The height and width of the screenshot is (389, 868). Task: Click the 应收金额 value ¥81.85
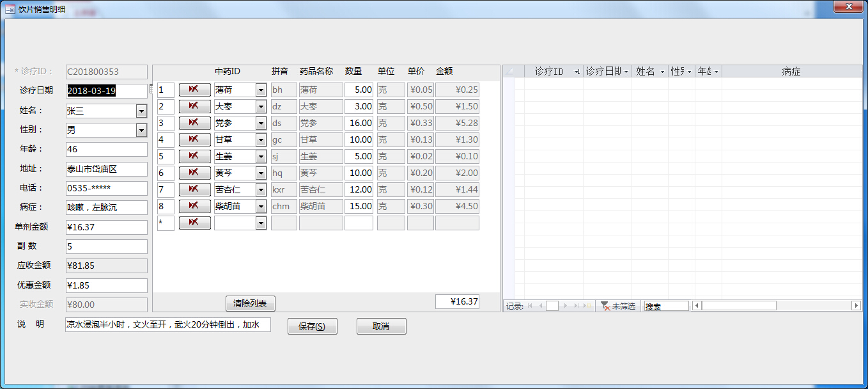pos(106,266)
